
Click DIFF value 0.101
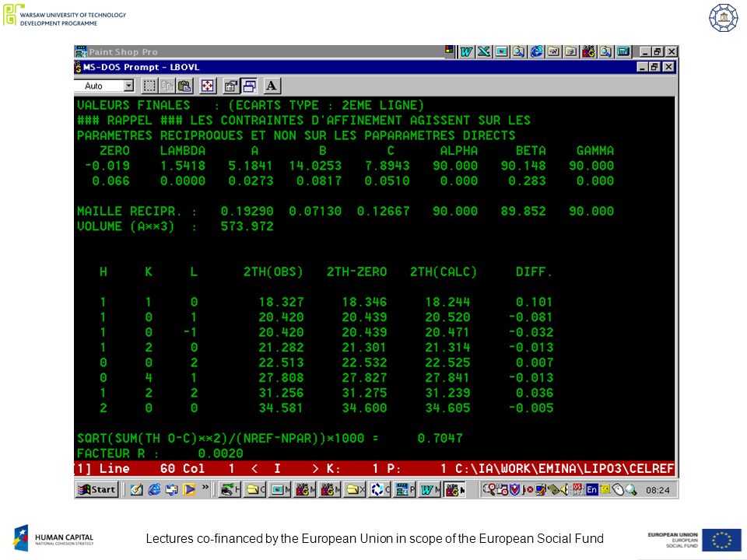tap(534, 302)
